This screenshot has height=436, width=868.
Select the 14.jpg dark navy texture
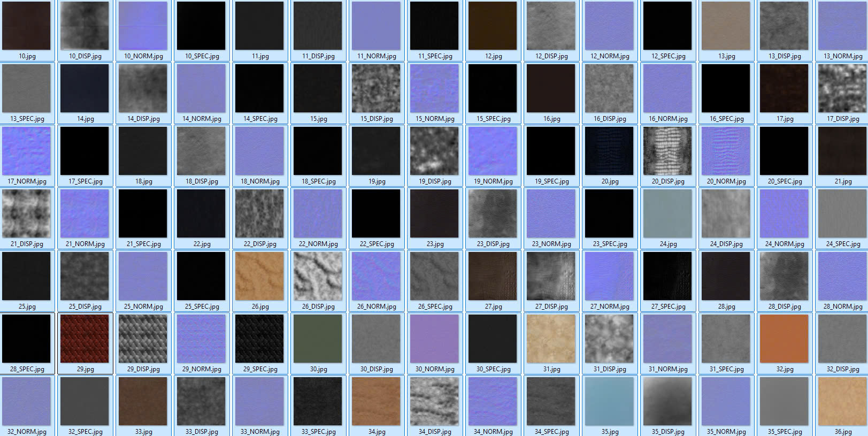85,88
